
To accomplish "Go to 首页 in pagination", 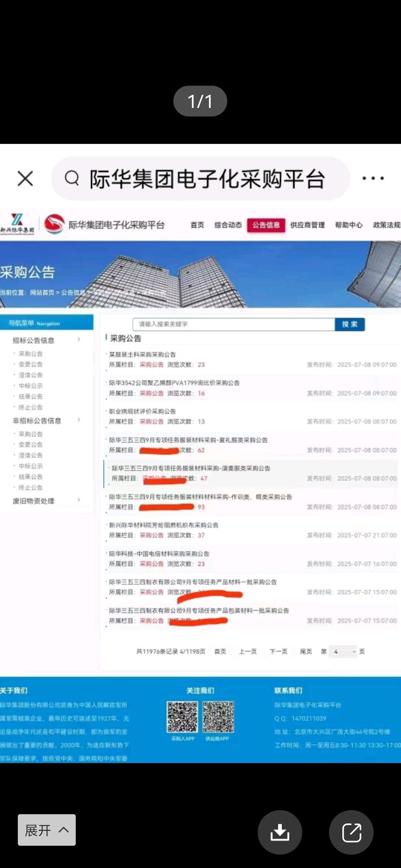I will click(x=220, y=651).
